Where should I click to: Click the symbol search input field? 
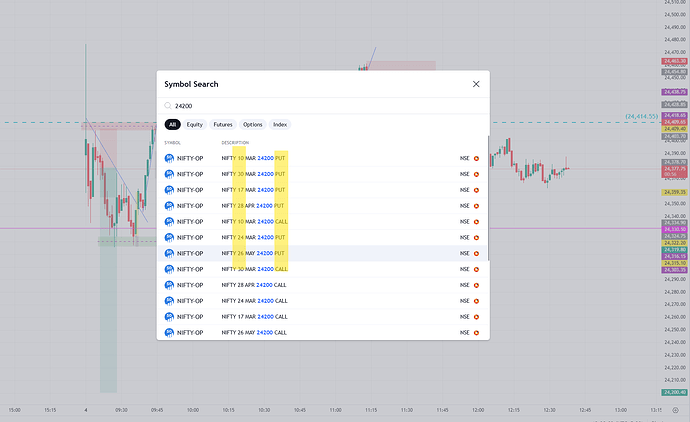click(x=320, y=106)
